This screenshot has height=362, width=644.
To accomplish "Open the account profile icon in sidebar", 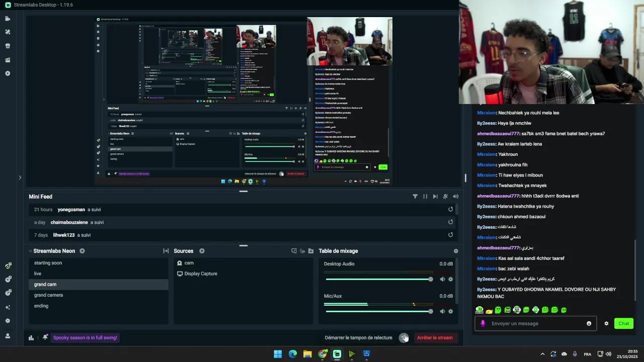I will pyautogui.click(x=8, y=336).
